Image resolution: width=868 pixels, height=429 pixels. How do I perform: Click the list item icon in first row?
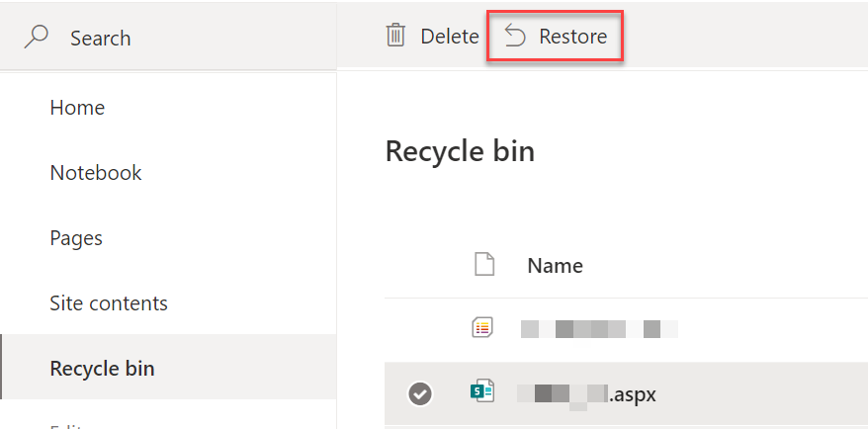click(482, 328)
